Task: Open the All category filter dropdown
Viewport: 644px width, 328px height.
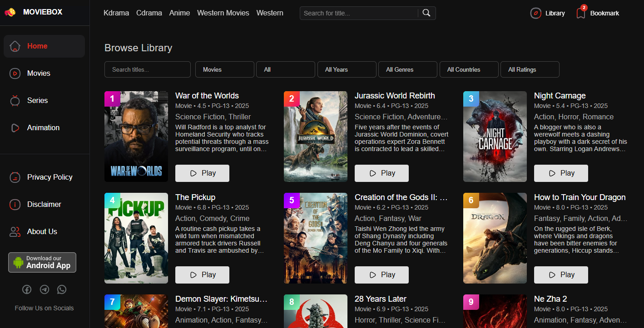Action: click(x=286, y=69)
